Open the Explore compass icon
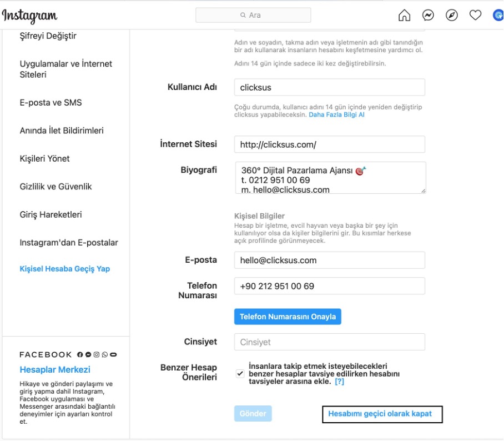 click(x=452, y=16)
